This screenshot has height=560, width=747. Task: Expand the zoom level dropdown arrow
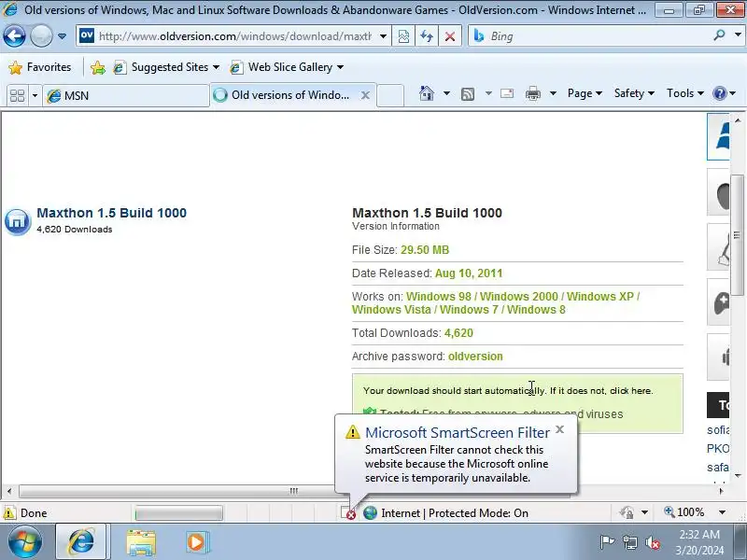[x=722, y=512]
